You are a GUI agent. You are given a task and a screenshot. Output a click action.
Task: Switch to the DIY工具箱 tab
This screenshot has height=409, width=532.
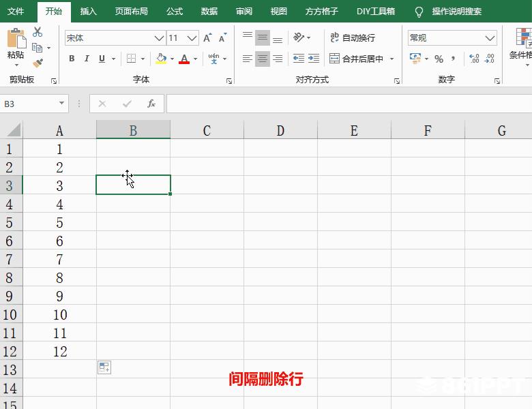coord(376,11)
